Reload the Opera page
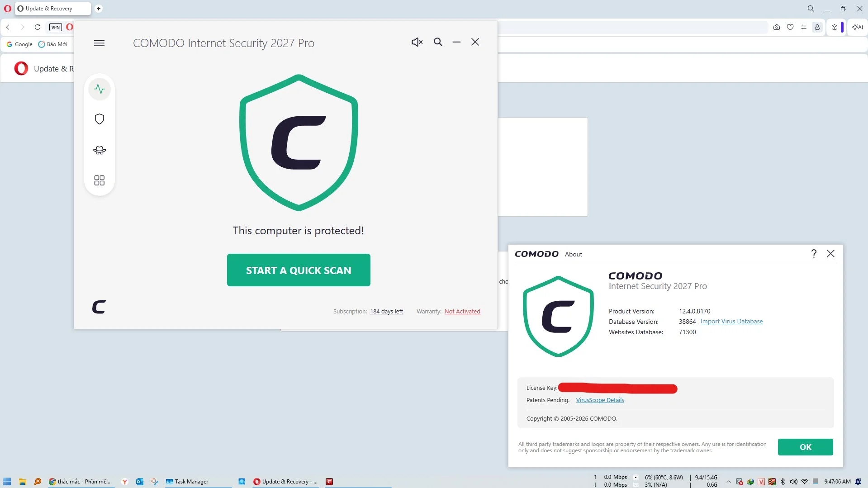This screenshot has width=868, height=488. click(x=38, y=27)
